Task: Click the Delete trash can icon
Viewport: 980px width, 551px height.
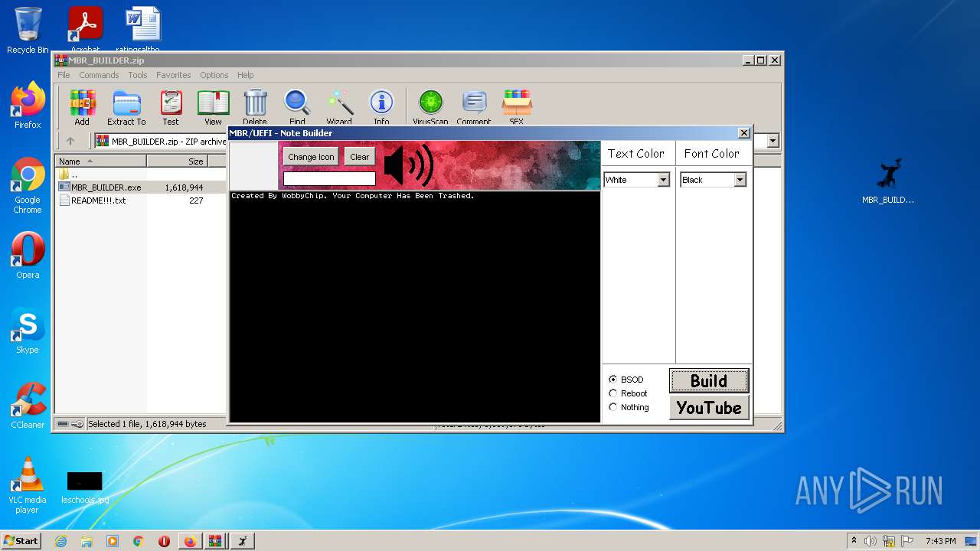Action: coord(255,106)
